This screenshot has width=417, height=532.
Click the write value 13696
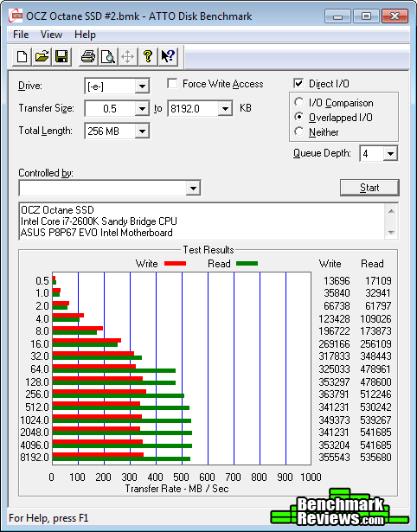click(x=337, y=281)
